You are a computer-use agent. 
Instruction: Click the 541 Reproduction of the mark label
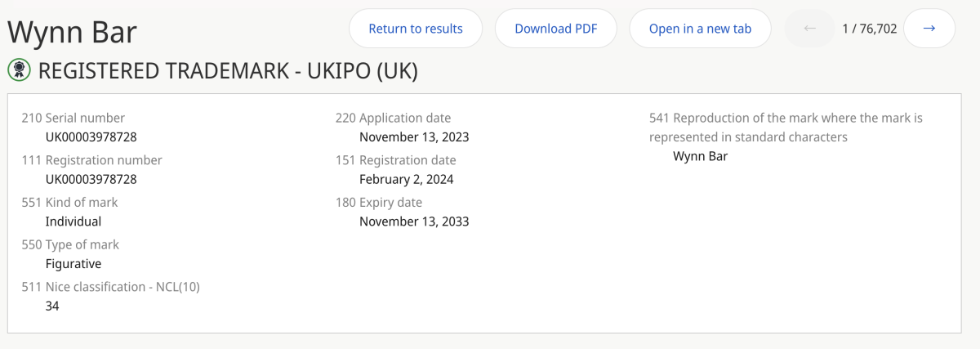[786, 128]
